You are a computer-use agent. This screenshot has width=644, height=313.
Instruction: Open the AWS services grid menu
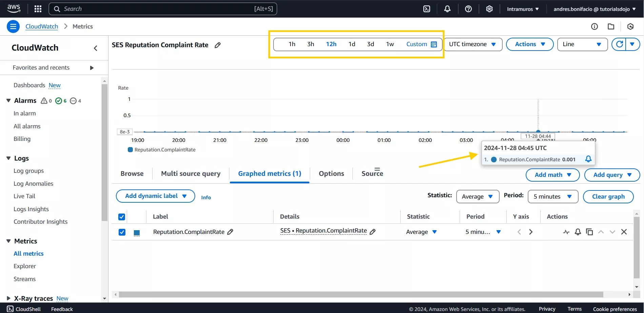(38, 9)
